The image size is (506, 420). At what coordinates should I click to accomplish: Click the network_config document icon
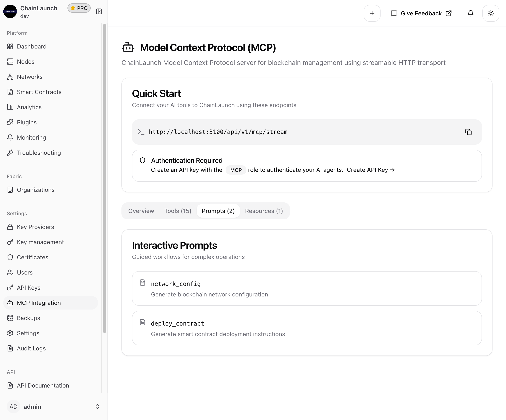[x=143, y=283]
